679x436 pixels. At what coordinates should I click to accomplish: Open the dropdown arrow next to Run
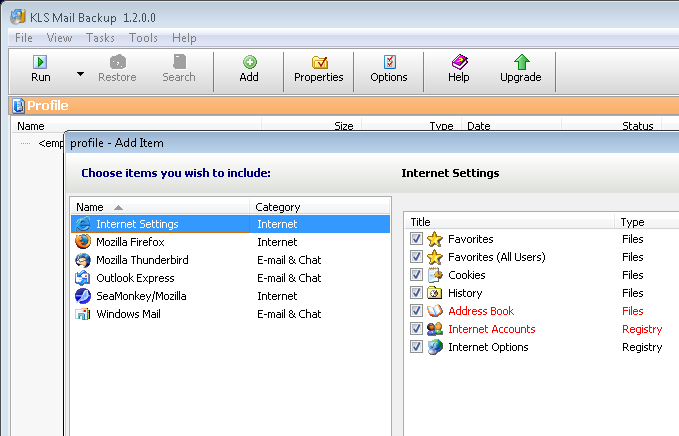click(80, 74)
